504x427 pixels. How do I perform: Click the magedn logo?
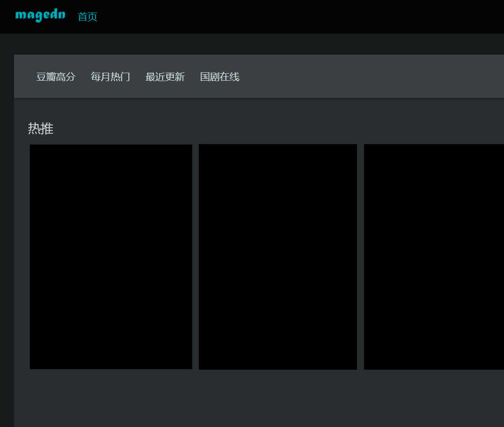click(x=40, y=16)
